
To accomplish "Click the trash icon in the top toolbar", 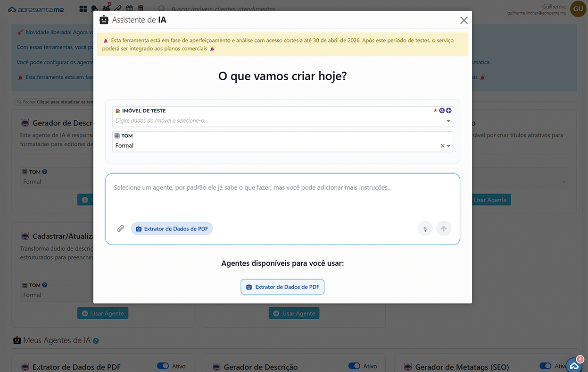I will (x=141, y=8).
